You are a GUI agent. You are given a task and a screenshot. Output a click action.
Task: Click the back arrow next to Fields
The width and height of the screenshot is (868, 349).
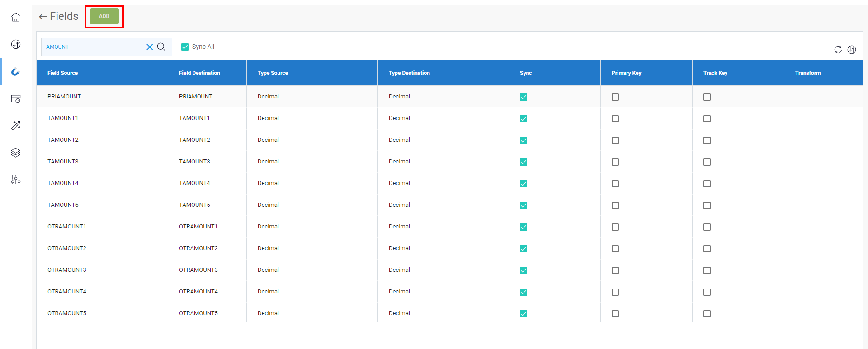(x=43, y=17)
